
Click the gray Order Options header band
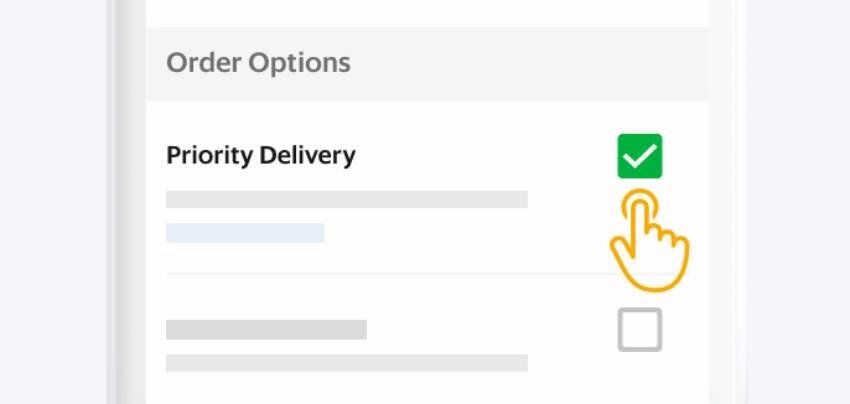click(x=427, y=64)
